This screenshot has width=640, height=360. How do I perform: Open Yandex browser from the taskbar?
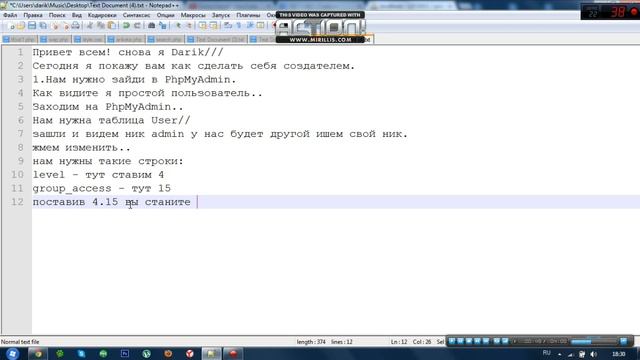pyautogui.click(x=190, y=354)
